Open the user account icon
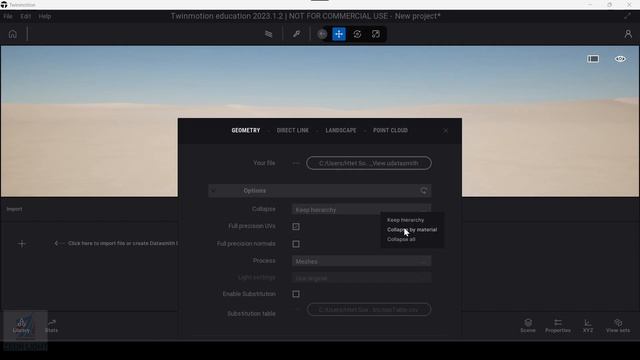The width and height of the screenshot is (640, 360). point(628,34)
